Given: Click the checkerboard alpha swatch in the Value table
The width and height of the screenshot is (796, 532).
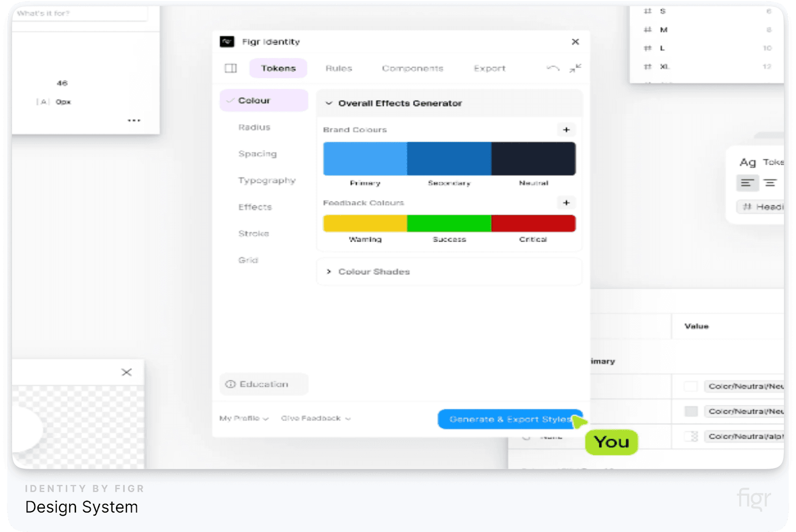Looking at the screenshot, I should (x=691, y=436).
